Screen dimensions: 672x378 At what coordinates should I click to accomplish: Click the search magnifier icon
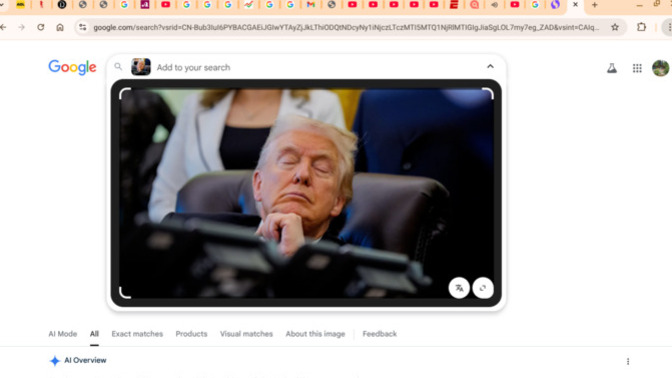(118, 66)
